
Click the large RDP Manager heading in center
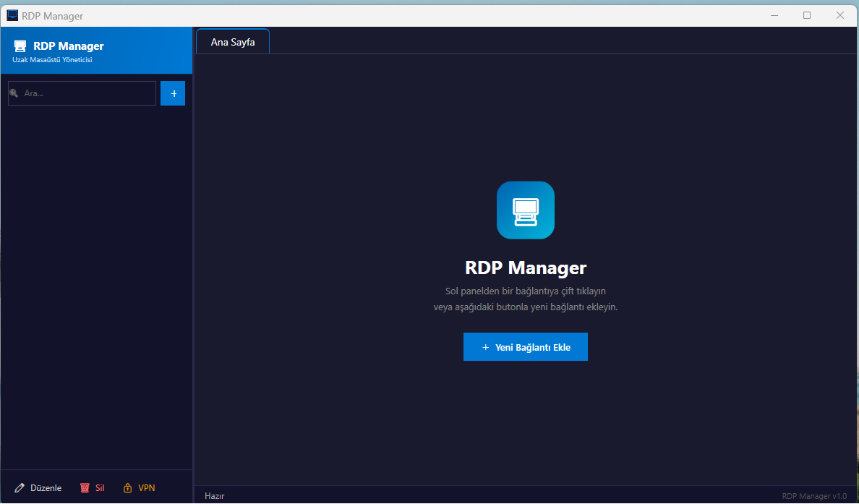pos(526,268)
